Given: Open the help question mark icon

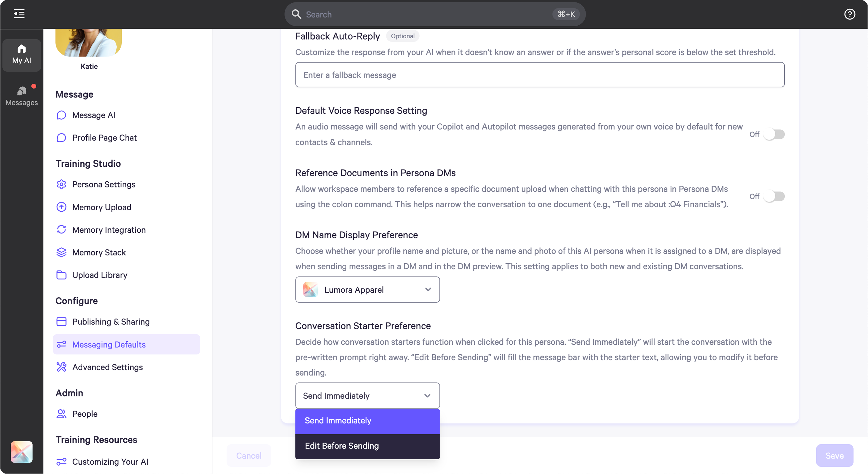Looking at the screenshot, I should click(x=849, y=14).
